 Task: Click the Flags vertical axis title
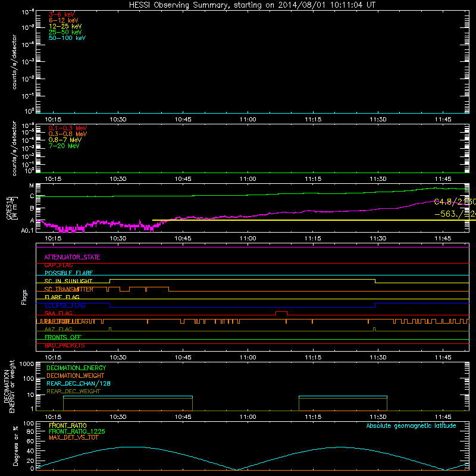(x=24, y=297)
